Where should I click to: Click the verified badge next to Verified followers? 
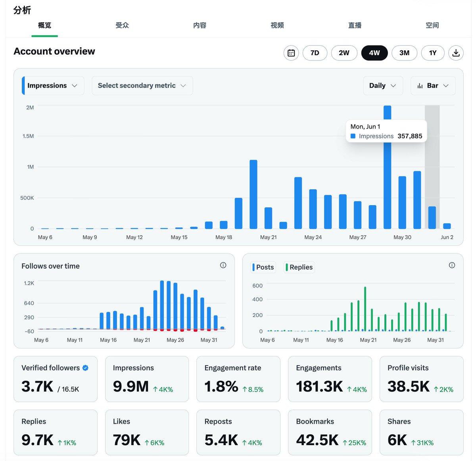[x=85, y=368]
